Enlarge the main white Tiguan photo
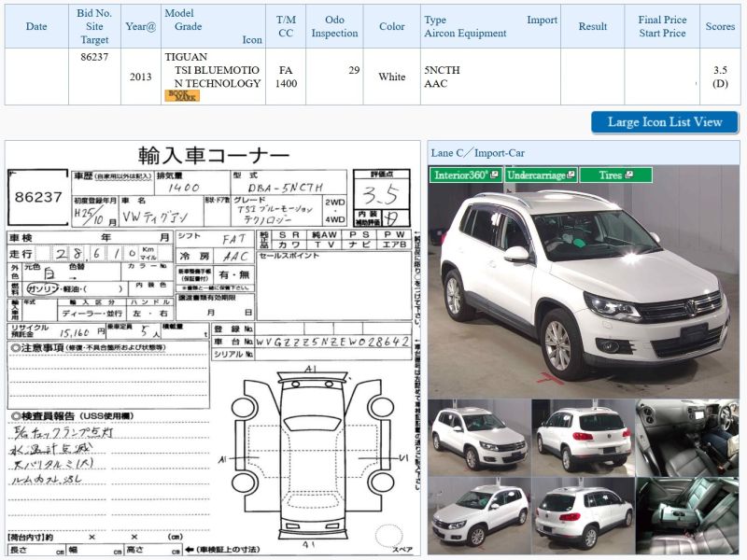The width and height of the screenshot is (747, 560). (584, 282)
